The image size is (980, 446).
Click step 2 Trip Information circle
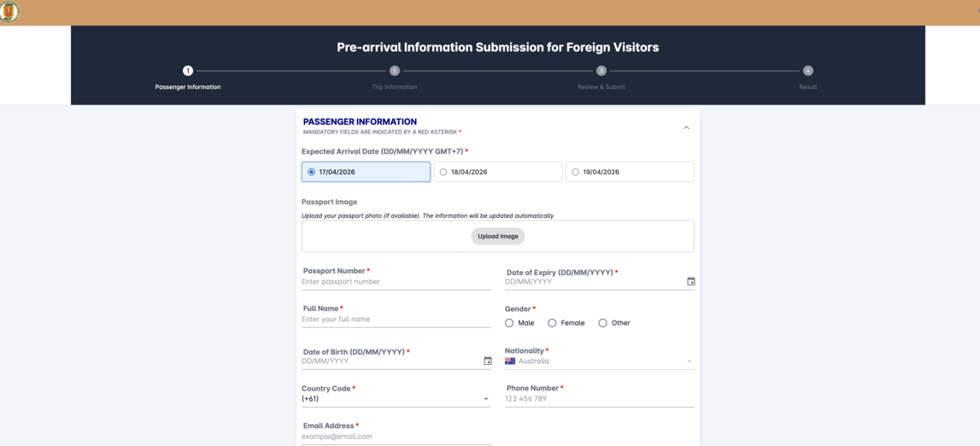395,71
